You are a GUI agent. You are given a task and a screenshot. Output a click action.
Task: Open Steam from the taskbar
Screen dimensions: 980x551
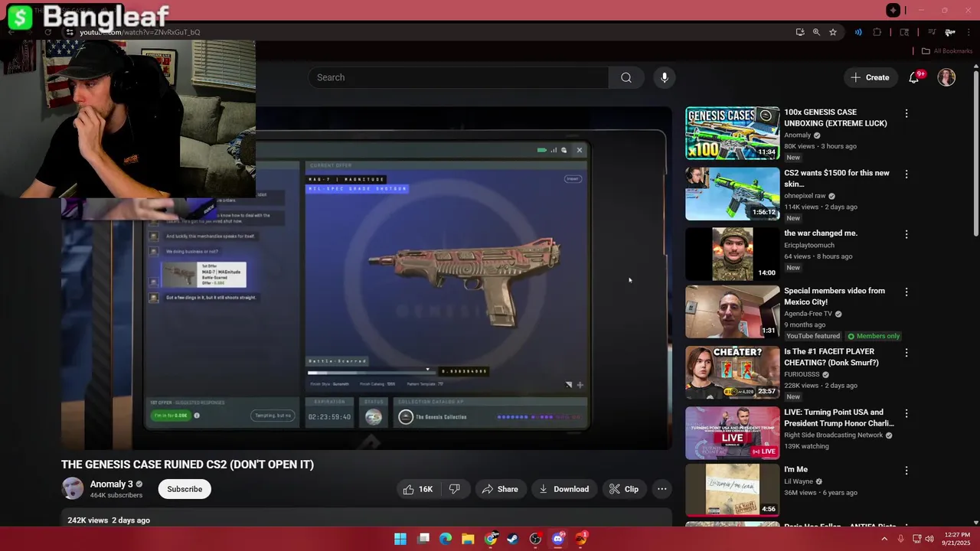(x=513, y=539)
